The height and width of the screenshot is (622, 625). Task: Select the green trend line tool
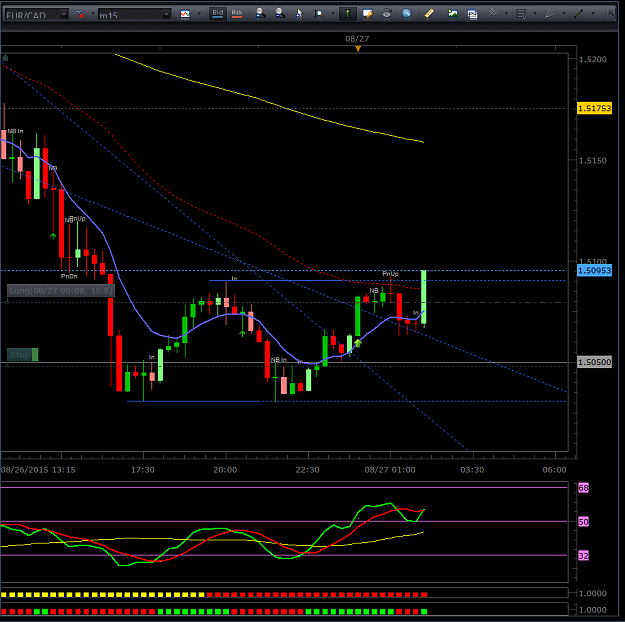tap(578, 14)
